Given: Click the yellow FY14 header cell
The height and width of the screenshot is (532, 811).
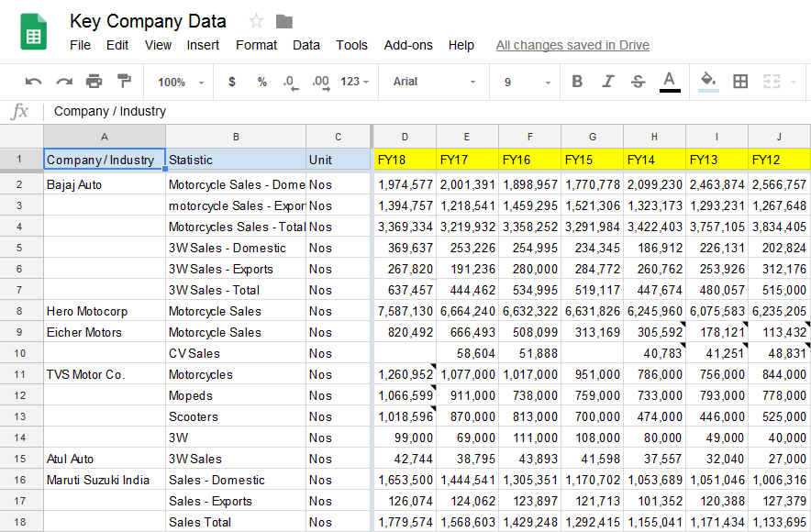Looking at the screenshot, I should [654, 160].
